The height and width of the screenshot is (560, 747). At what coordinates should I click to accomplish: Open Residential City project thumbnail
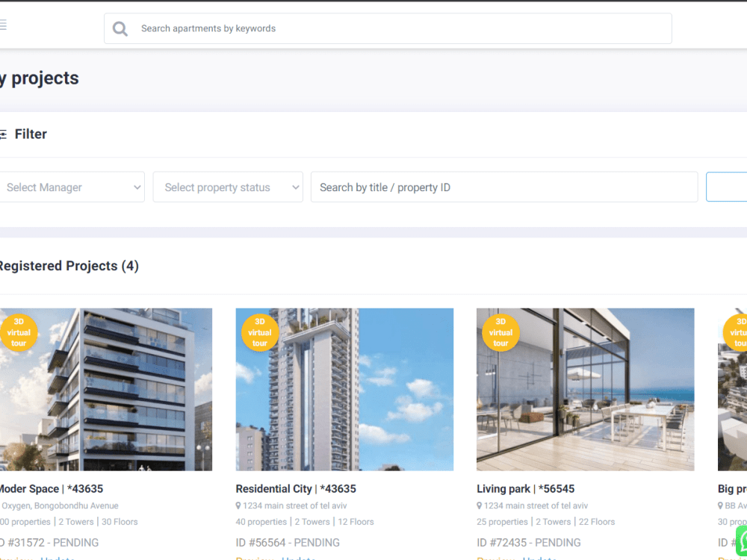[x=344, y=390]
